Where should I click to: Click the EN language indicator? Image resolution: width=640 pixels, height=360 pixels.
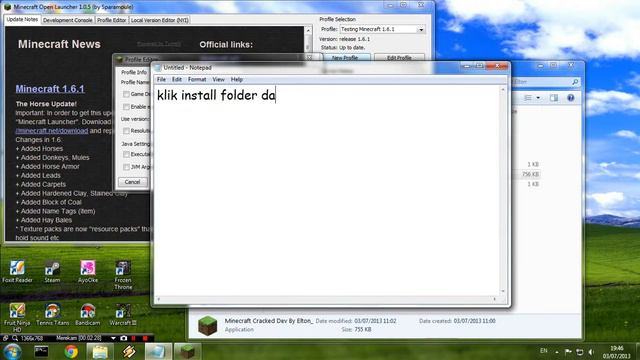click(543, 351)
